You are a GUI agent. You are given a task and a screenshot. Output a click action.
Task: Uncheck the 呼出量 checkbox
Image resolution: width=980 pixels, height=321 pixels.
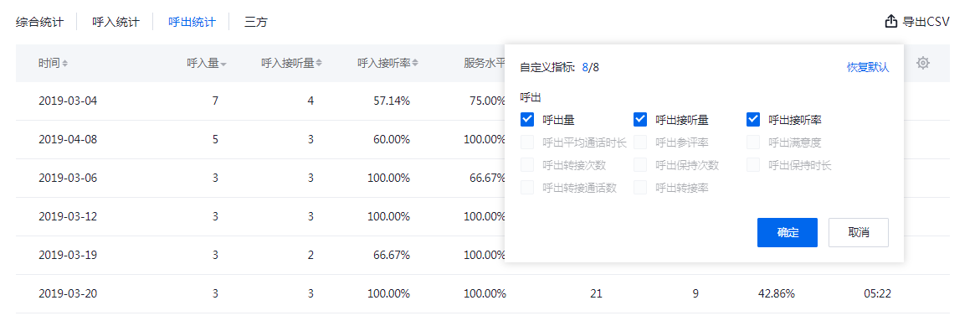527,119
